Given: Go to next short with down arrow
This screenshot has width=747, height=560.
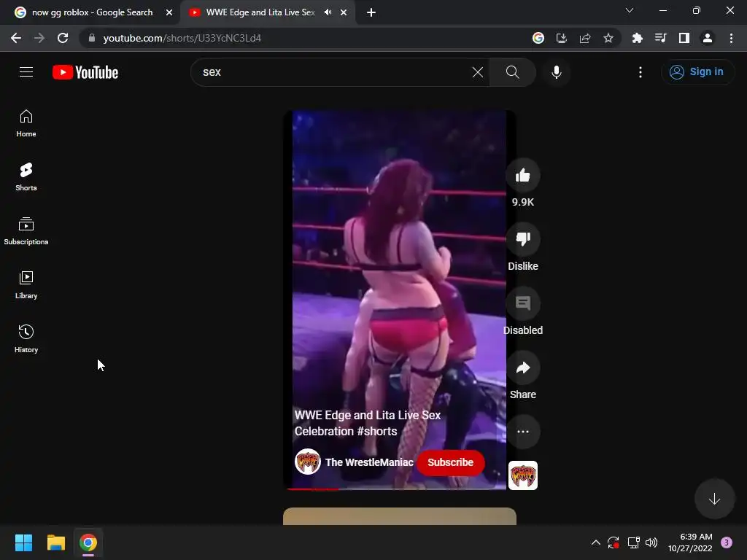Looking at the screenshot, I should pyautogui.click(x=714, y=499).
